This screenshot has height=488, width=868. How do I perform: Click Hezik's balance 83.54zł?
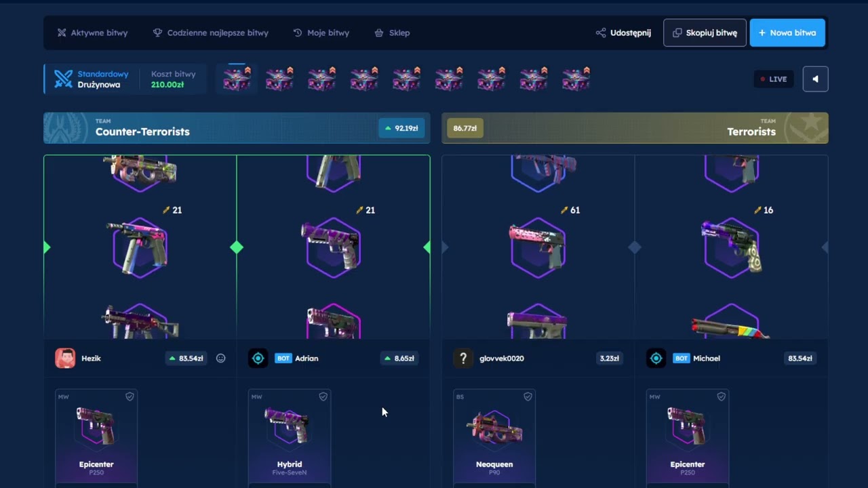186,358
